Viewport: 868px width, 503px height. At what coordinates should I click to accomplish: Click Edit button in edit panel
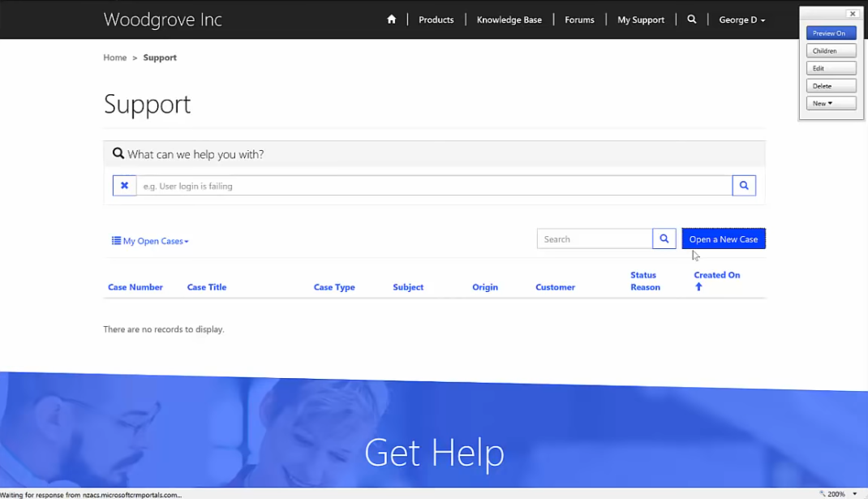(x=831, y=68)
